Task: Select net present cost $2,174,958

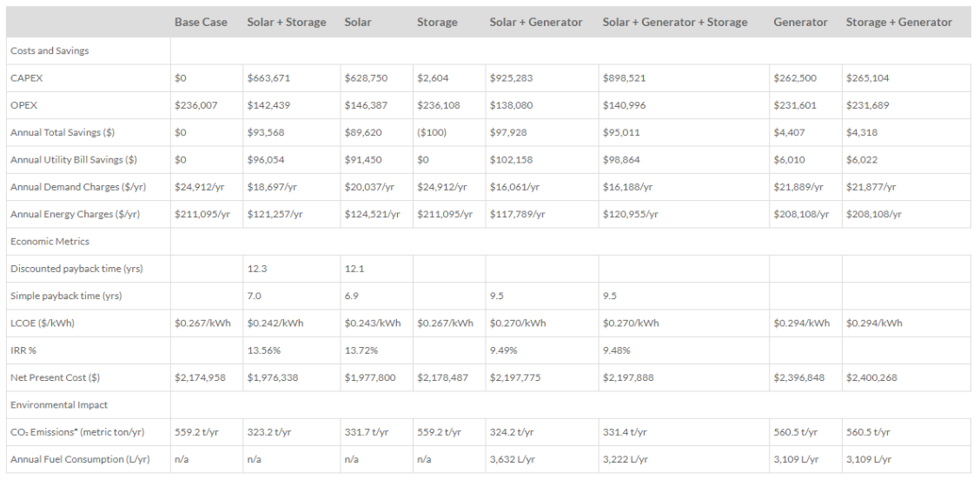Action: [201, 377]
